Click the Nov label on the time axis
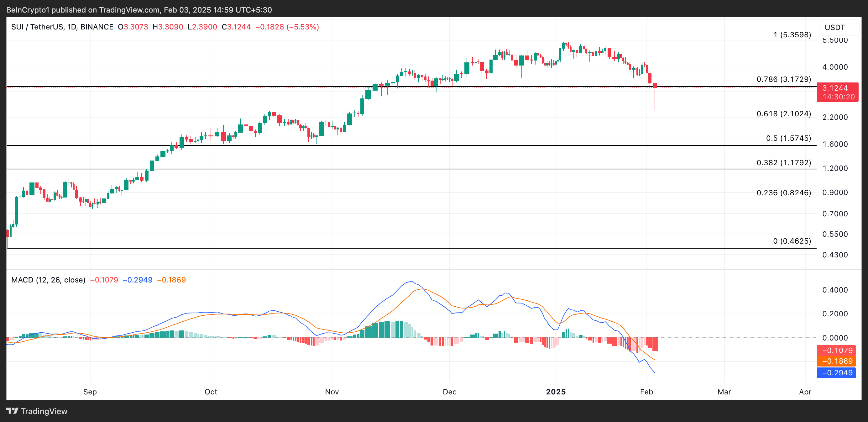The height and width of the screenshot is (422, 868). pyautogui.click(x=332, y=392)
